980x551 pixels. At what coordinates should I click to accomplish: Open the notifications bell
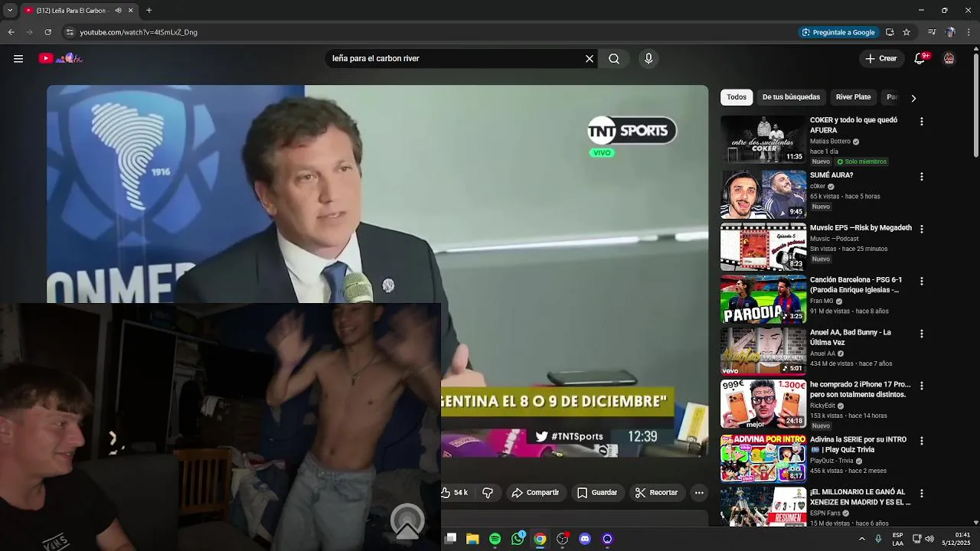[x=920, y=59]
